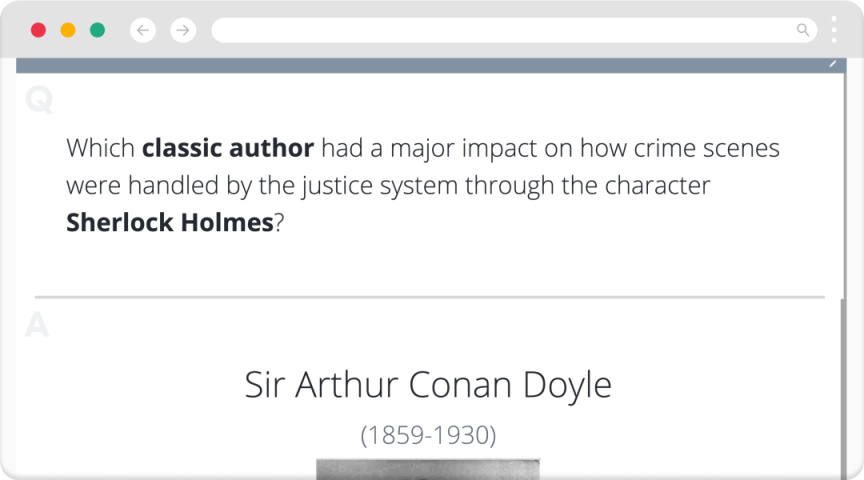Click the 'Sir Arthur Conan Doyle' answer

click(x=428, y=385)
